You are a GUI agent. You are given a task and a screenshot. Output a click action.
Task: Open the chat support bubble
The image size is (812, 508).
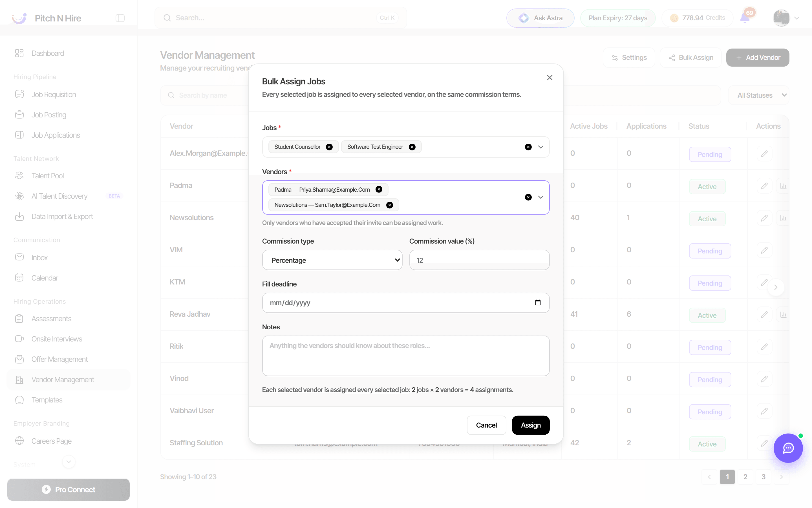pos(788,448)
